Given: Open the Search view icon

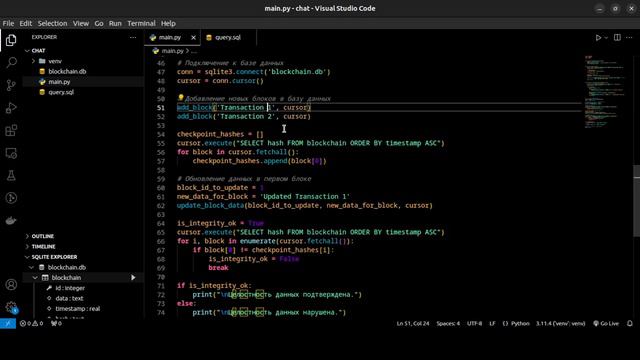Looking at the screenshot, I should click(11, 62).
